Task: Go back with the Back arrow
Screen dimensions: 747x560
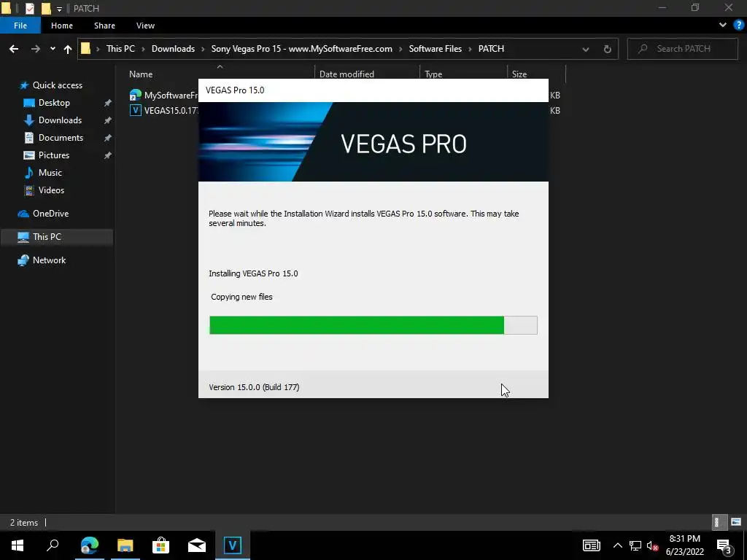Action: tap(14, 49)
